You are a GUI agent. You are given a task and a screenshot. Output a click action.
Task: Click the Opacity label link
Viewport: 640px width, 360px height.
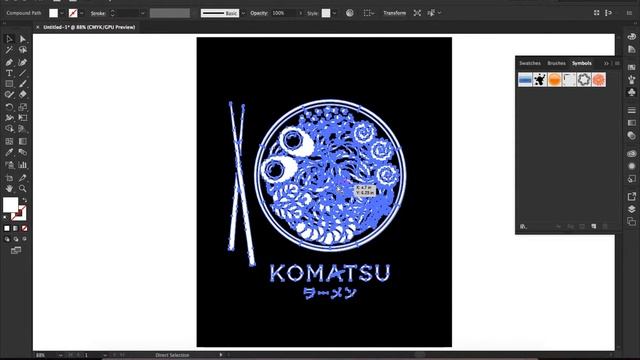click(x=259, y=13)
